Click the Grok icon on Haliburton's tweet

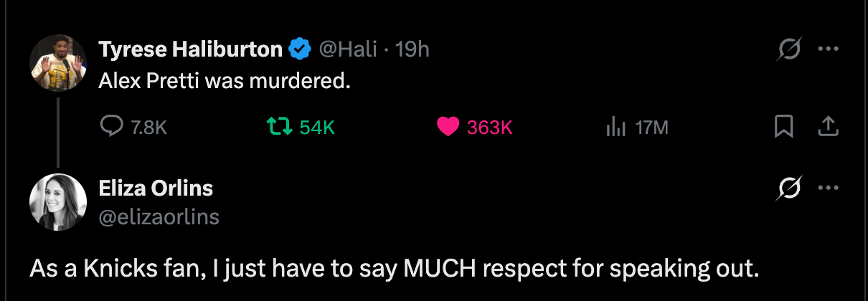[790, 49]
